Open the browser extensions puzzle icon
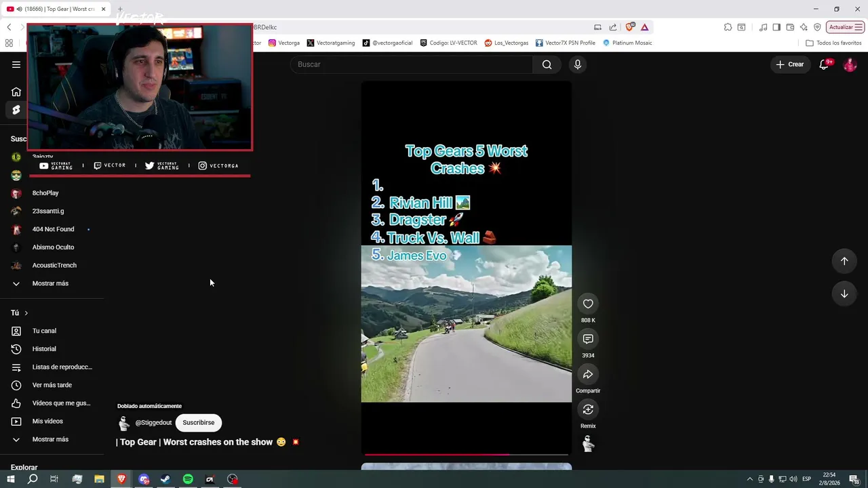868x488 pixels. click(x=728, y=27)
